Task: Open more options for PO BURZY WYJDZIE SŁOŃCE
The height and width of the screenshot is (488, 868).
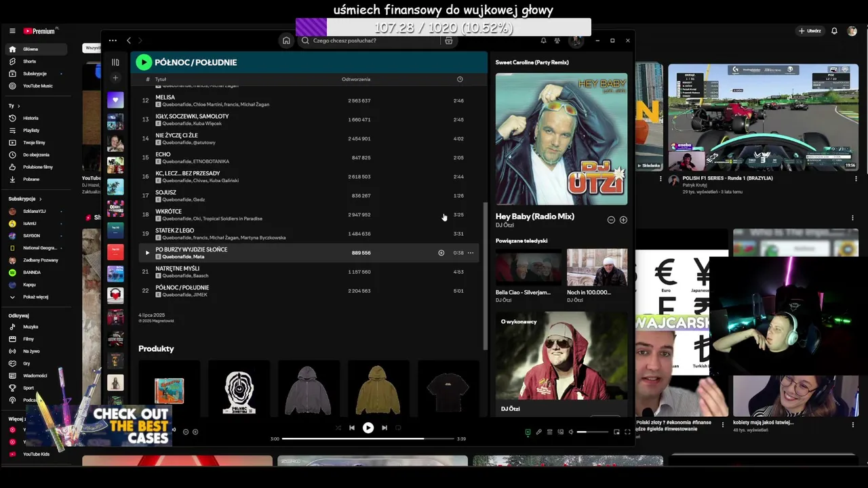Action: [470, 253]
